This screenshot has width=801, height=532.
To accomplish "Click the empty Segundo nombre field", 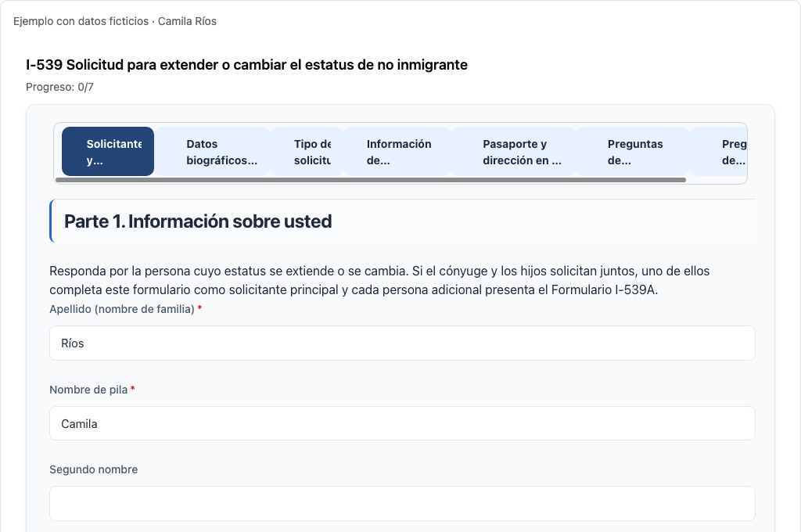I will point(402,503).
